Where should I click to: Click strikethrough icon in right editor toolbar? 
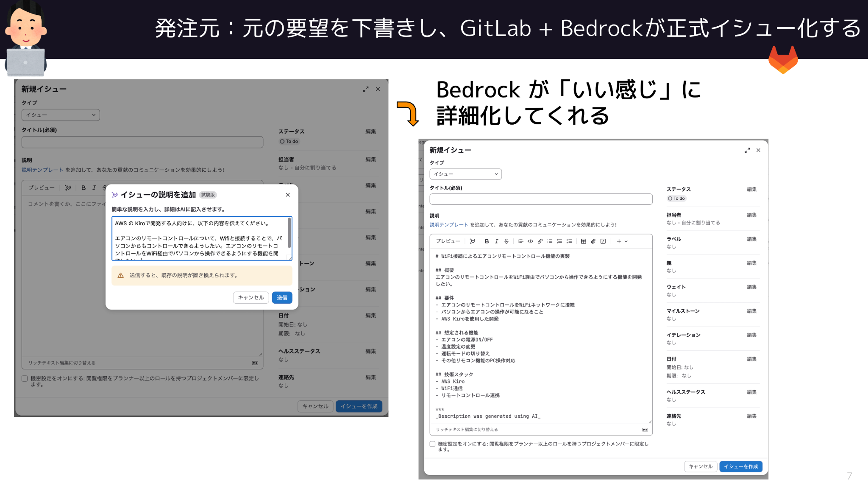(506, 241)
